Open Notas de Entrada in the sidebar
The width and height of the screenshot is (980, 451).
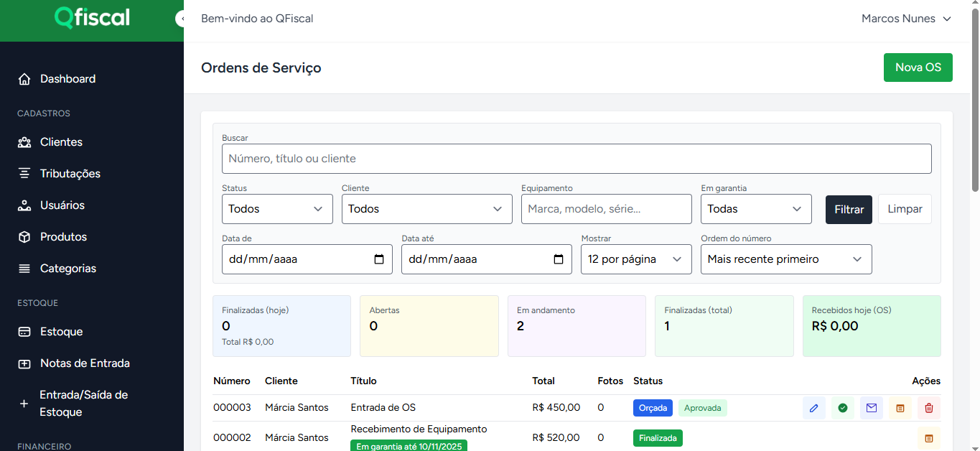coord(85,363)
